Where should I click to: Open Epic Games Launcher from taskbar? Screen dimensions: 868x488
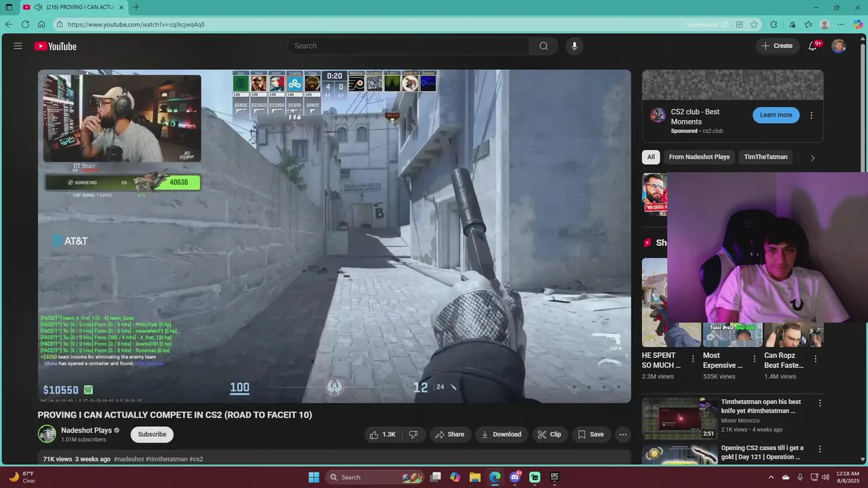click(x=555, y=477)
